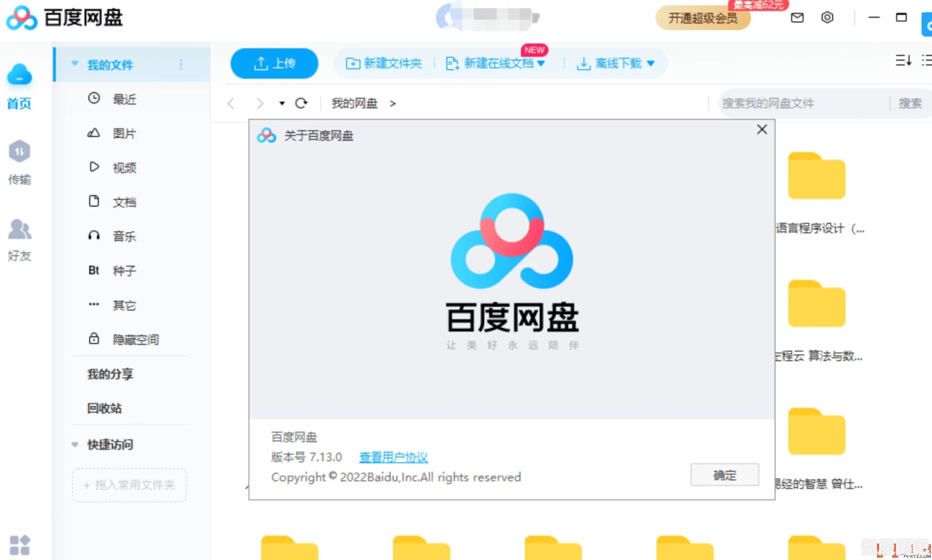Click 新建文件夹 new folder button
This screenshot has height=560, width=932.
384,63
